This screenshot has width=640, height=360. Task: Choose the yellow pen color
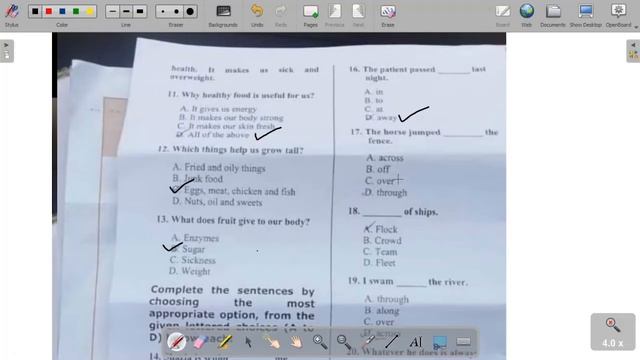coord(89,11)
